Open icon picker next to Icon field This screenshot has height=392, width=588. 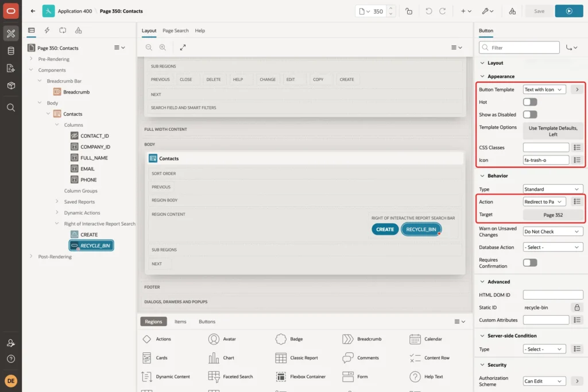577,160
